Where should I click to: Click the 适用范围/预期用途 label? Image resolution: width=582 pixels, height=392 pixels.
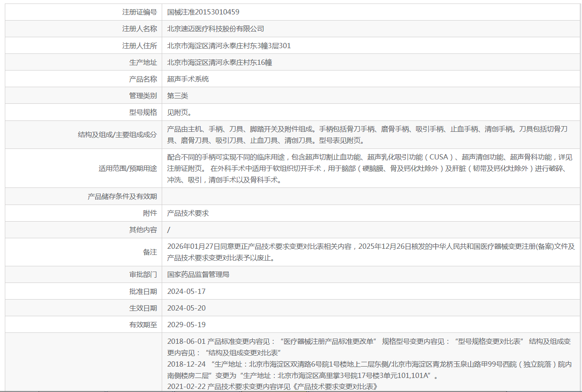128,169
